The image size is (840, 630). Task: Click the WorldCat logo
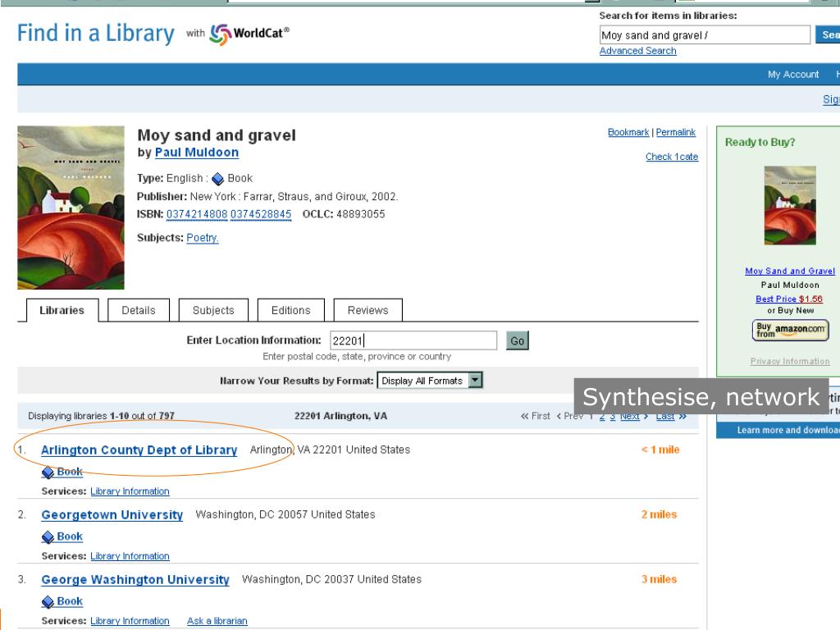pyautogui.click(x=249, y=34)
